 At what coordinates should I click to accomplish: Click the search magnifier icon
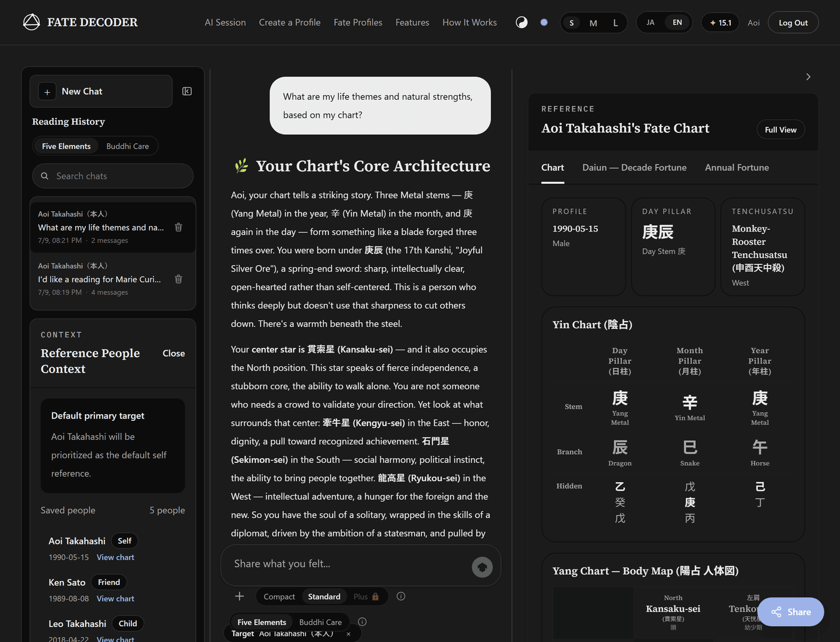coord(44,176)
